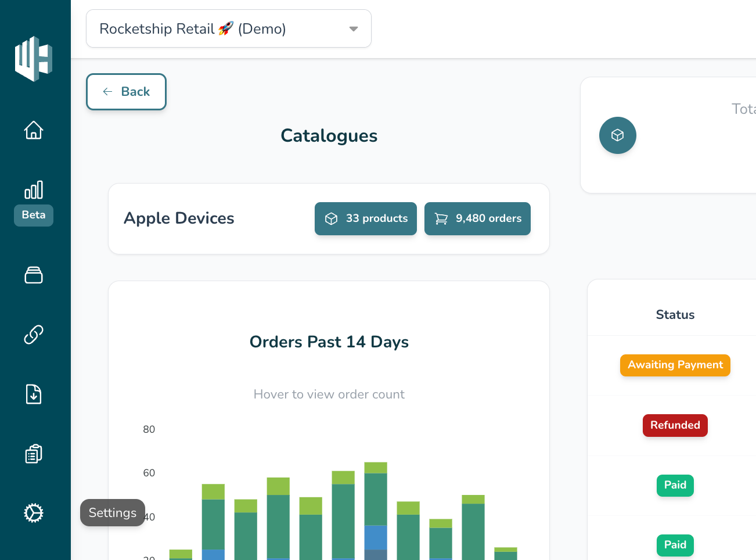Screen dimensions: 756x560
Task: Click the Refunded status badge
Action: pos(675,425)
